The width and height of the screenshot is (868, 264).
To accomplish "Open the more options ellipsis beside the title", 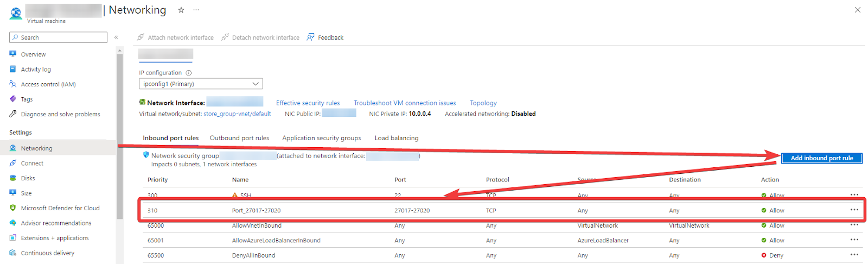I will (196, 10).
